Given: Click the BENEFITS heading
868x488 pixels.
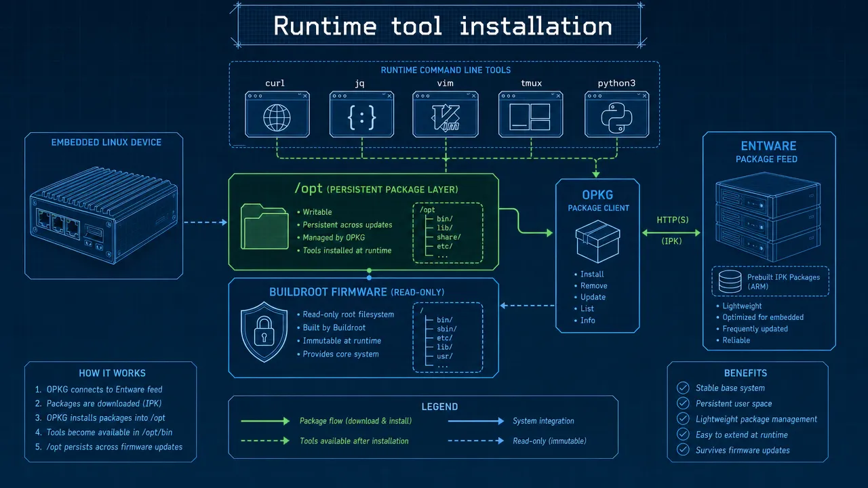Looking at the screenshot, I should pos(745,373).
